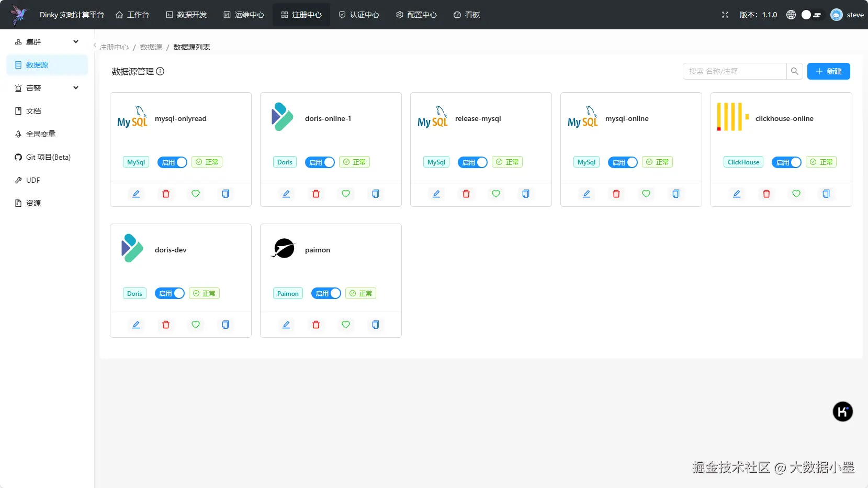This screenshot has width=868, height=488.
Task: Run heartbeat check on paimon
Action: (346, 325)
